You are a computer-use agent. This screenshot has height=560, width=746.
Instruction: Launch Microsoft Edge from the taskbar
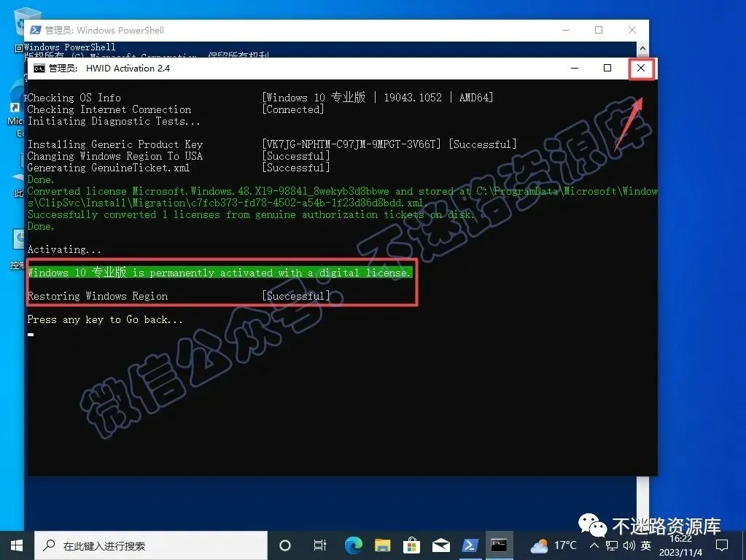[x=354, y=545]
